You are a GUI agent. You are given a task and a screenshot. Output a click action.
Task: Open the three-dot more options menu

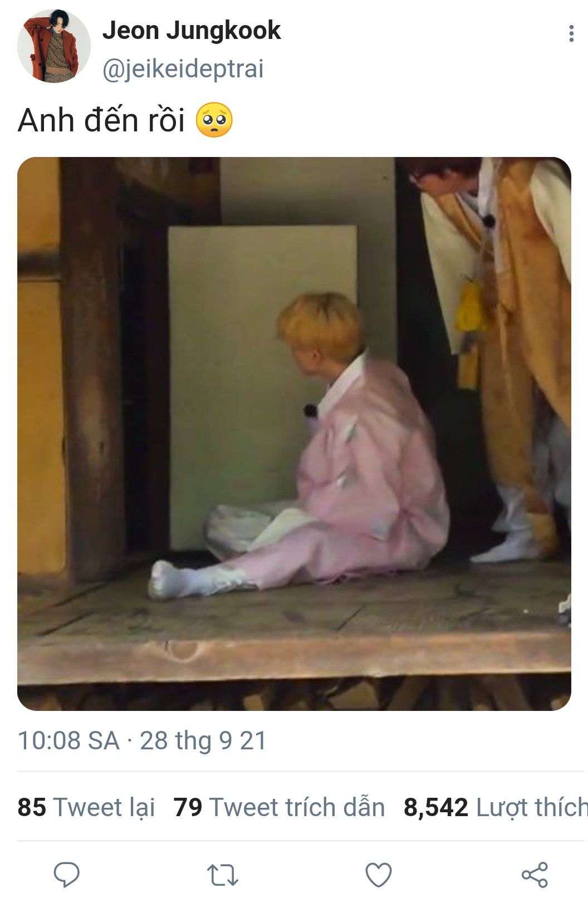[x=571, y=34]
